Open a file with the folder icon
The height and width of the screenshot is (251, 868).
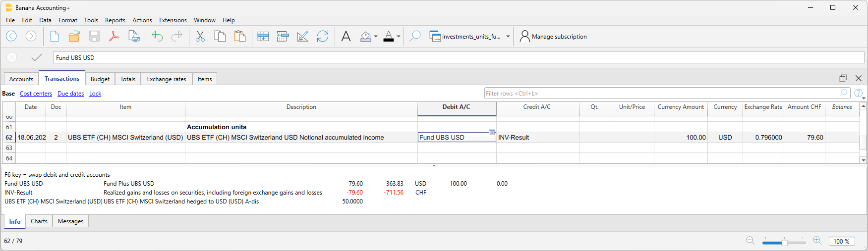(74, 36)
